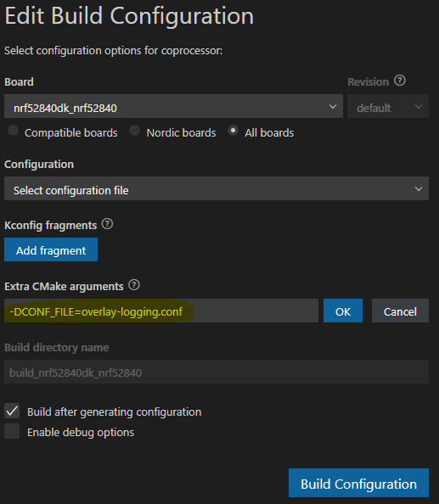439x504 pixels.
Task: Open the Select configuration file dropdown
Action: (217, 188)
